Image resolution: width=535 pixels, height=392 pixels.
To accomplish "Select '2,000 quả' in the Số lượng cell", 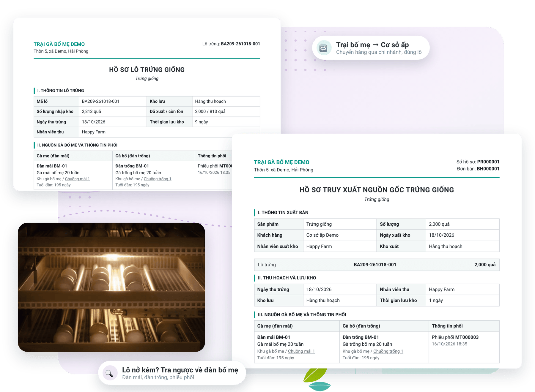I will point(439,224).
